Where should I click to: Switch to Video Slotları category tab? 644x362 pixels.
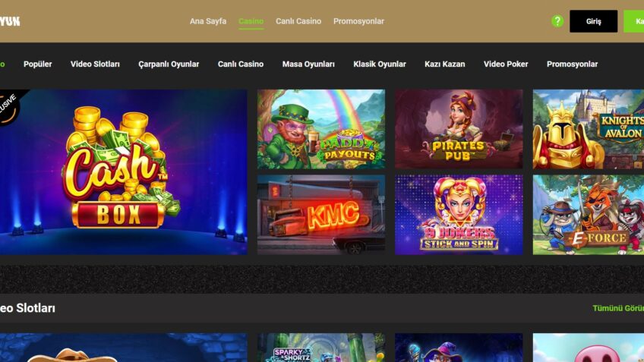pyautogui.click(x=95, y=64)
